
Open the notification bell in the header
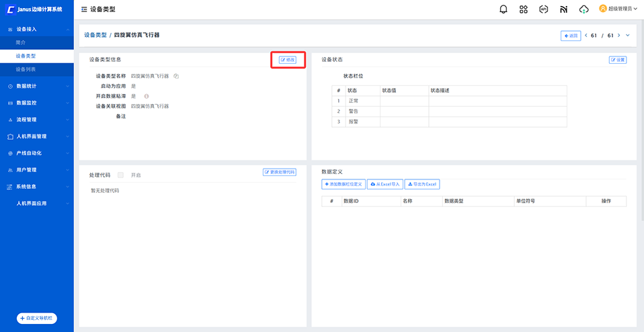click(x=504, y=9)
